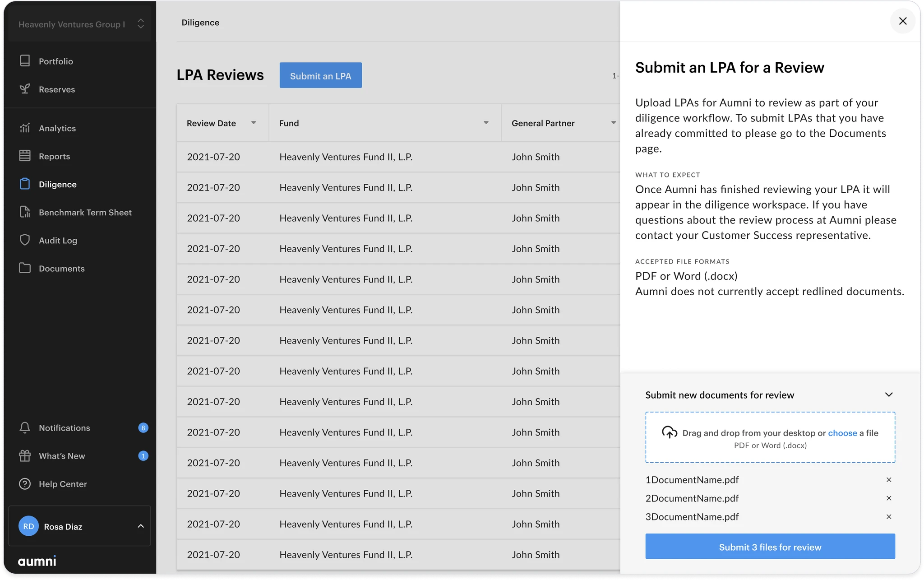Click the upload cloud icon in drop zone
Viewport: 924px width, 580px height.
670,432
